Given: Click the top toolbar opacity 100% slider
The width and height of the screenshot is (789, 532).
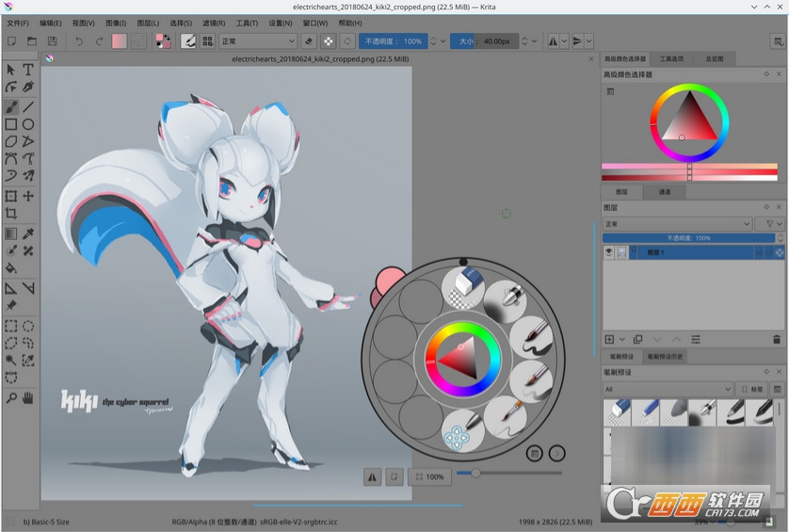Looking at the screenshot, I should [x=394, y=41].
